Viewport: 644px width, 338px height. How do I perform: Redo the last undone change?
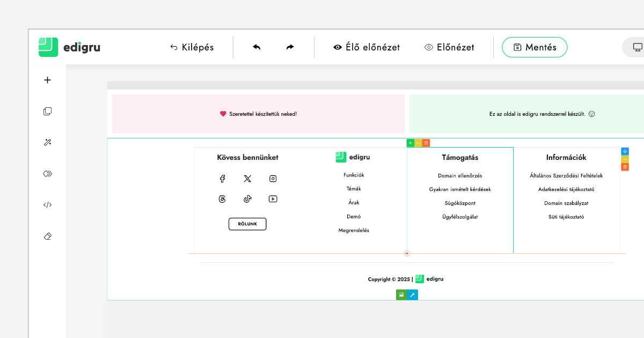(x=290, y=47)
